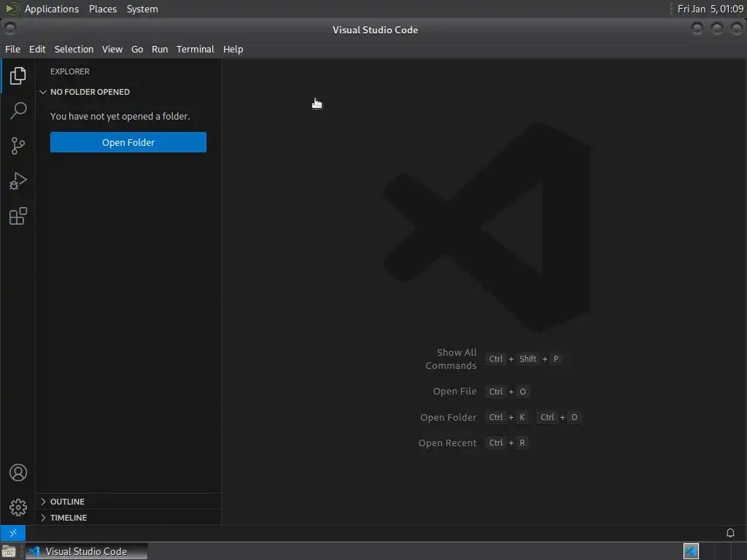
Task: Click the EXPLORER panel title
Action: pyautogui.click(x=69, y=71)
